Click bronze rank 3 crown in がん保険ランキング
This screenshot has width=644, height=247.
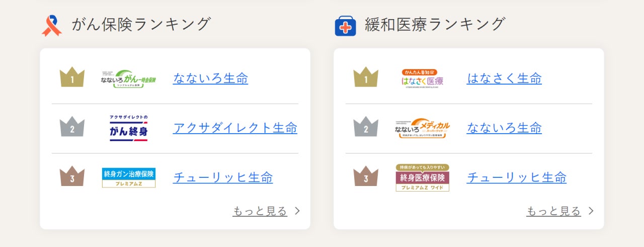[72, 176]
